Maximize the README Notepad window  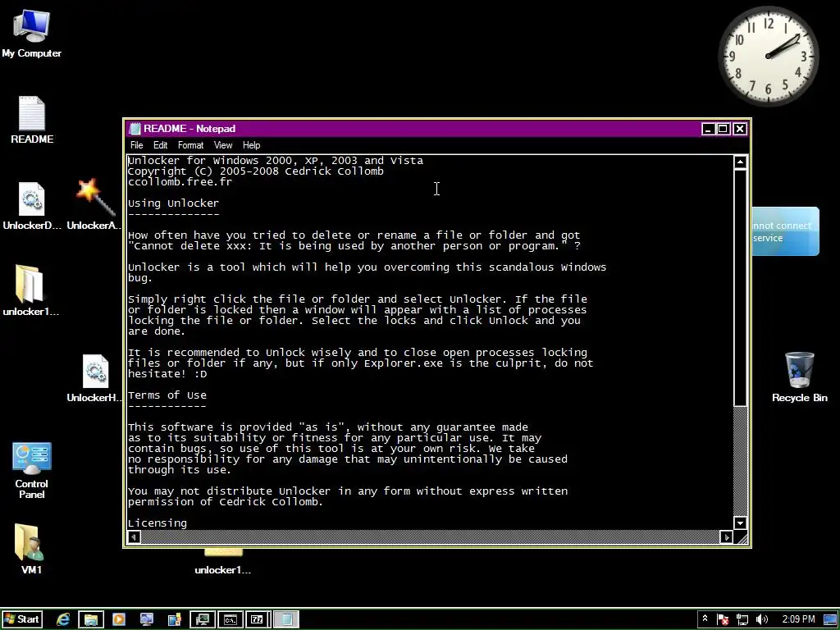pyautogui.click(x=724, y=129)
